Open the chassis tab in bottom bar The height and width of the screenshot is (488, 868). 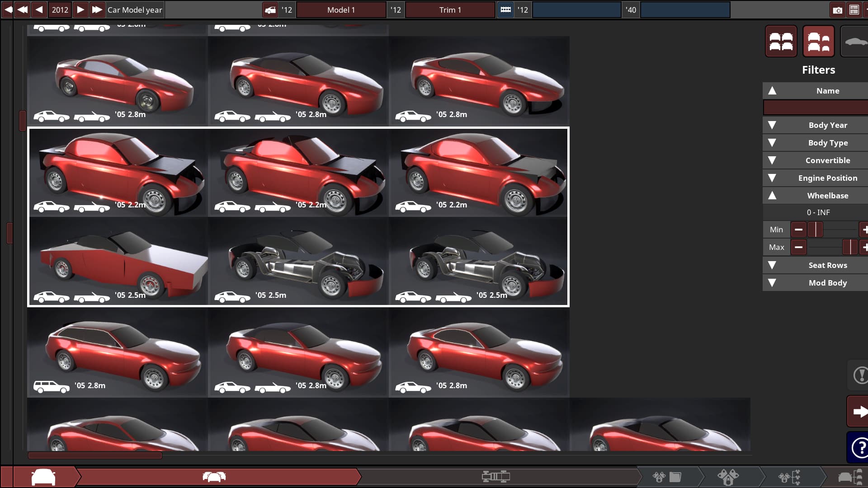click(x=495, y=476)
